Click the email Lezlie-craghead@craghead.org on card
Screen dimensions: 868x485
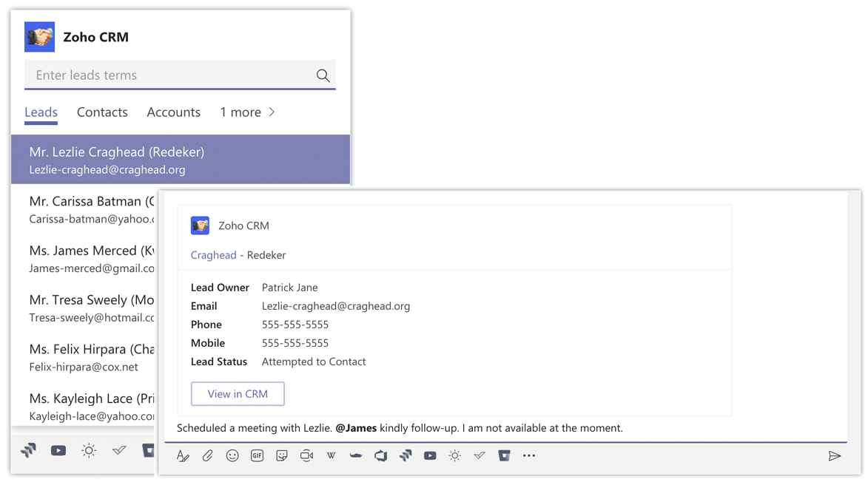pos(335,306)
